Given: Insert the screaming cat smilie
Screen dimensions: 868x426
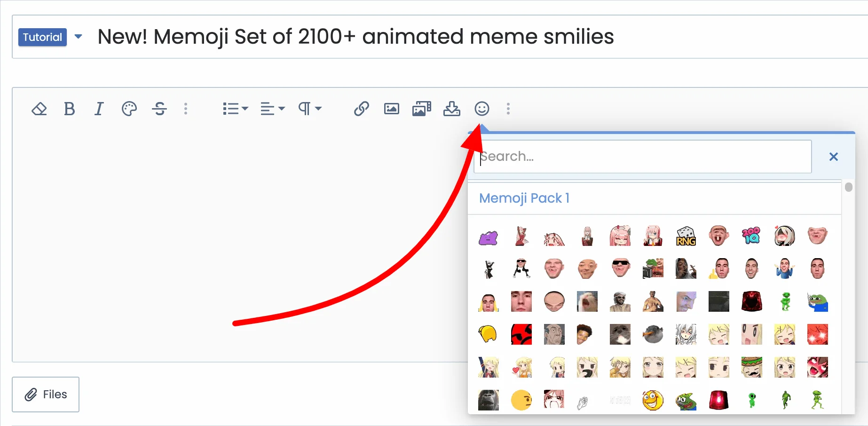Looking at the screenshot, I should [587, 301].
